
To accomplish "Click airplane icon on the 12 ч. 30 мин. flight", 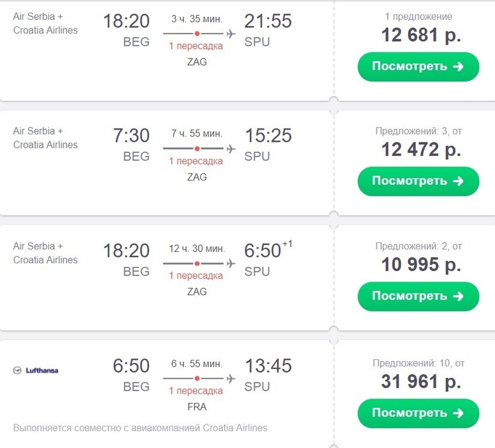I will pyautogui.click(x=230, y=263).
